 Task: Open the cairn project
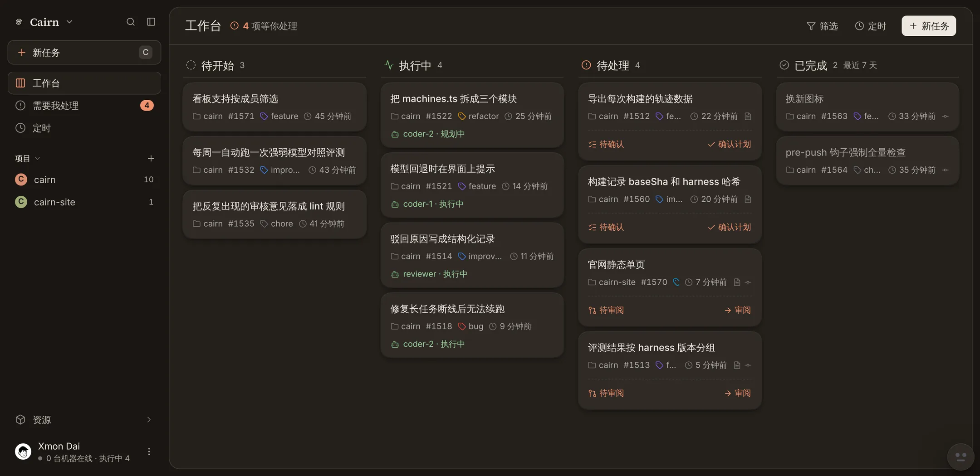(84, 180)
